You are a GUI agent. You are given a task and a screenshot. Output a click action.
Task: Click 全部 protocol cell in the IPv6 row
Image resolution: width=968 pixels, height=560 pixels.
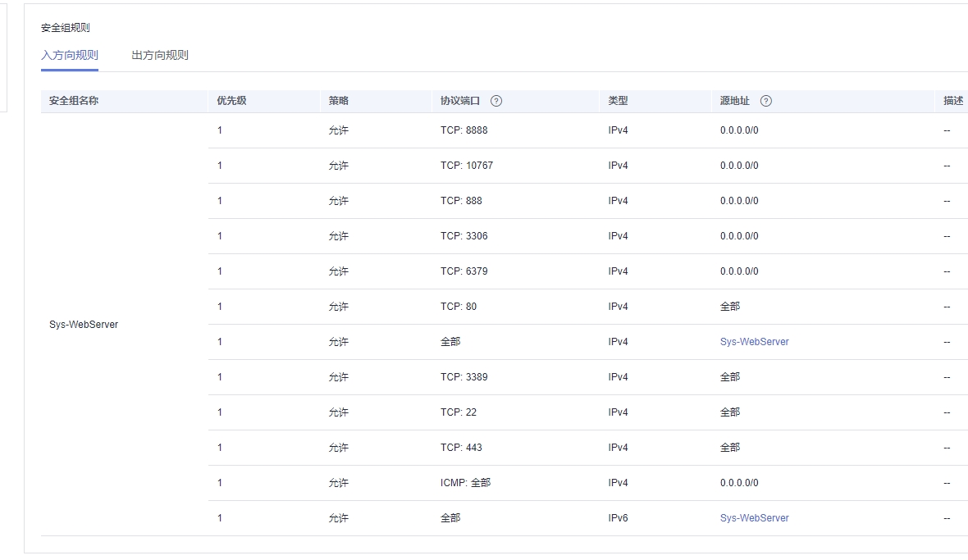(450, 518)
